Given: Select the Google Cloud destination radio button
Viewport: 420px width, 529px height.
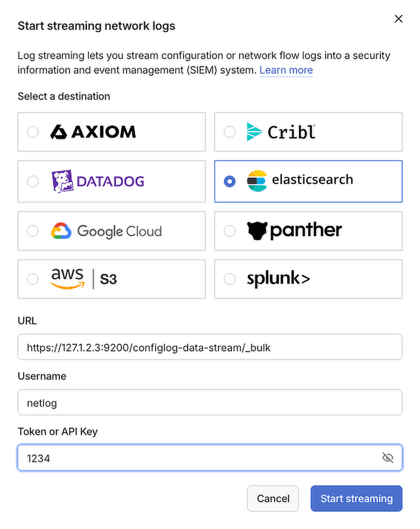Looking at the screenshot, I should tap(32, 231).
